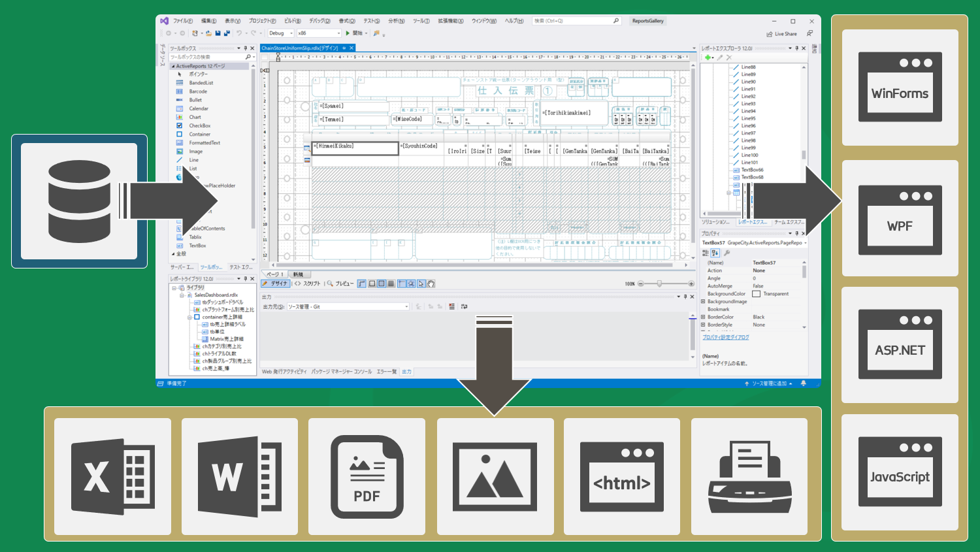The width and height of the screenshot is (980, 552).
Task: Click the 新規 page tab
Action: [298, 274]
